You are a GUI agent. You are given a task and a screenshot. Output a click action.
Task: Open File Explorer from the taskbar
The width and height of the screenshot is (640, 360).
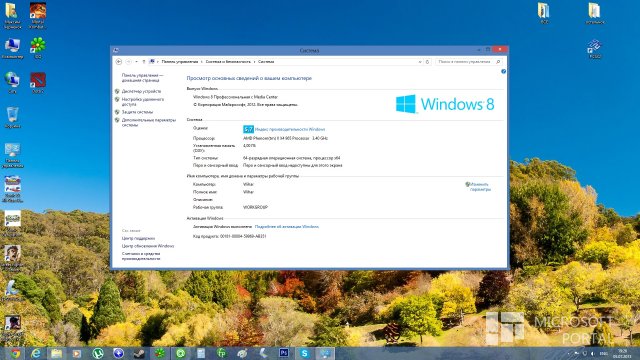[x=56, y=353]
